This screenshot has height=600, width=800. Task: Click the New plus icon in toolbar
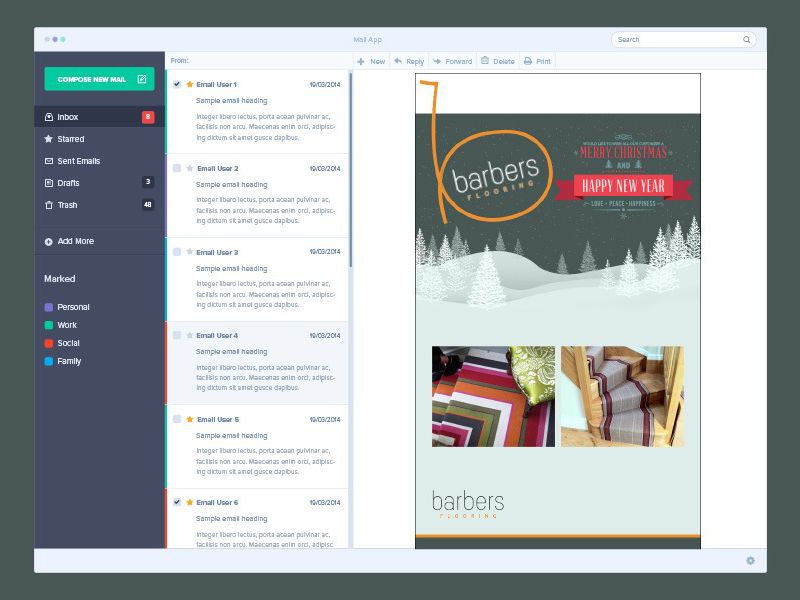coord(361,61)
